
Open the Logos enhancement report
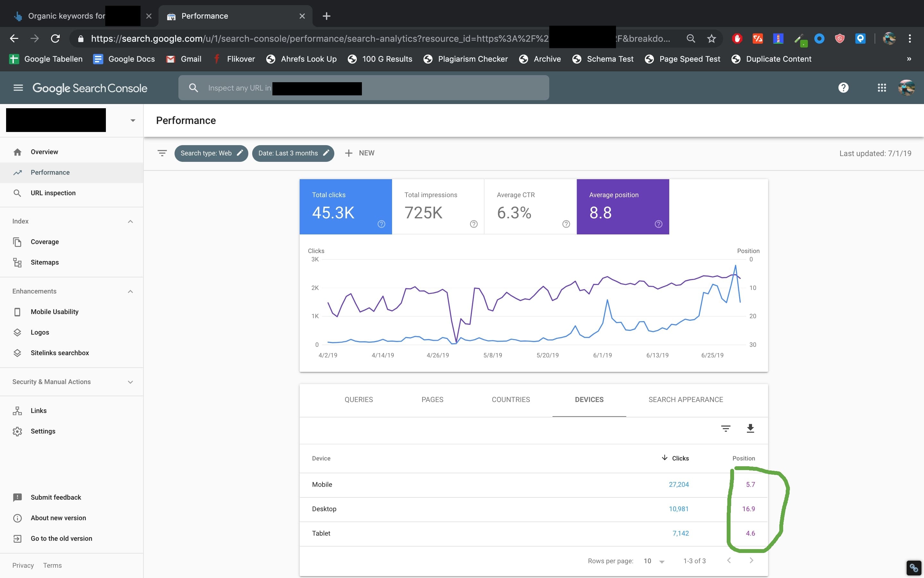point(72,333)
